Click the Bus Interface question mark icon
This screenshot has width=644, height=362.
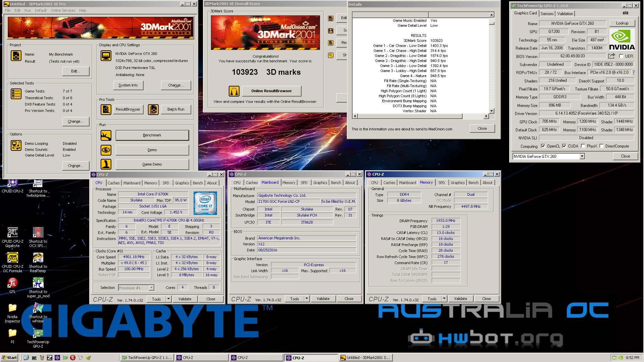(634, 72)
